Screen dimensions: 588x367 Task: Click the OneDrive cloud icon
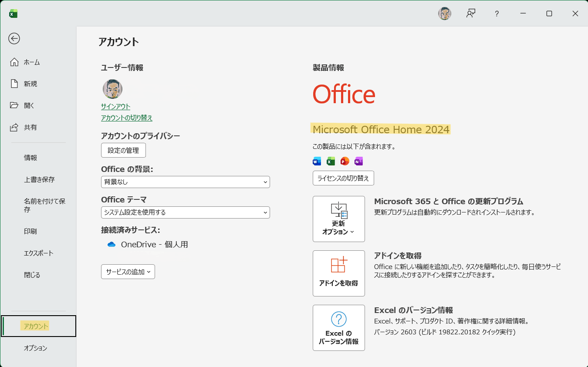[x=112, y=245]
